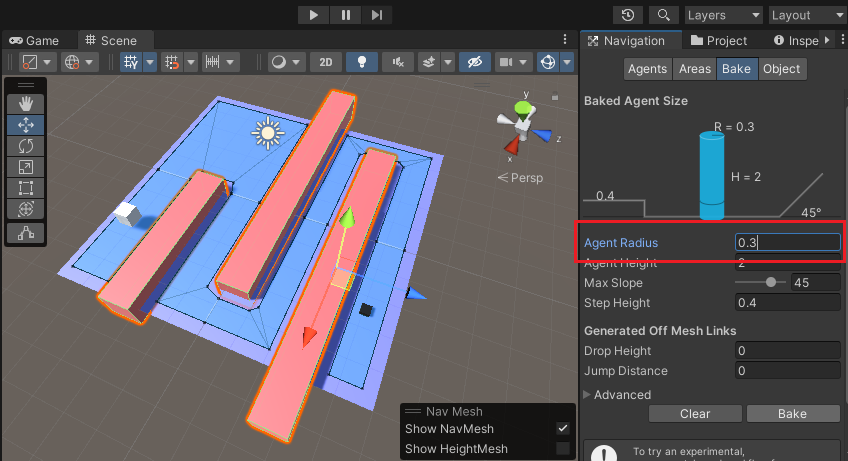The height and width of the screenshot is (461, 848).
Task: Select the Transform tool
Action: [x=26, y=209]
